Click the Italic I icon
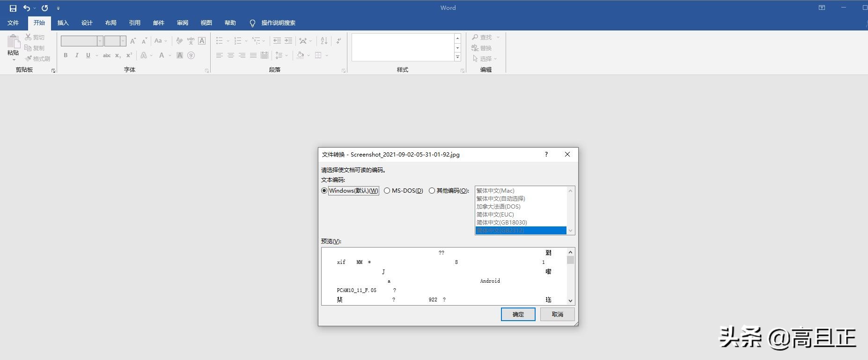Image resolution: width=868 pixels, height=360 pixels. (x=77, y=55)
